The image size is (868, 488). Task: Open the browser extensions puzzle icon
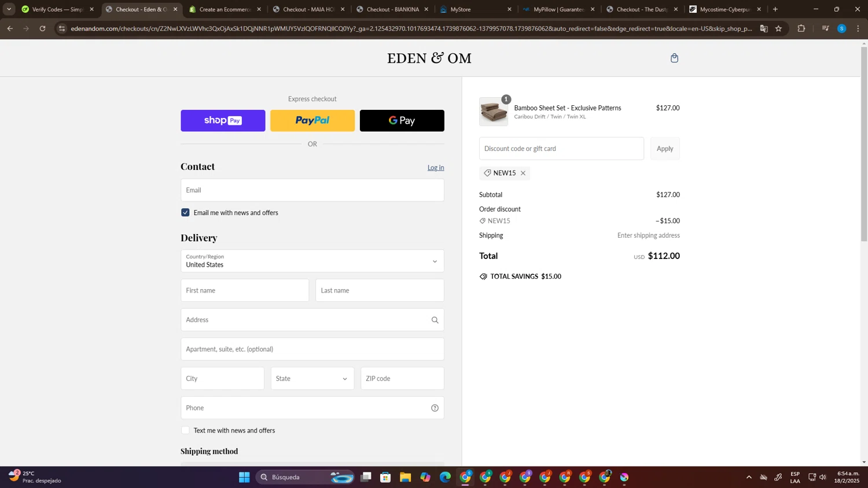(801, 28)
